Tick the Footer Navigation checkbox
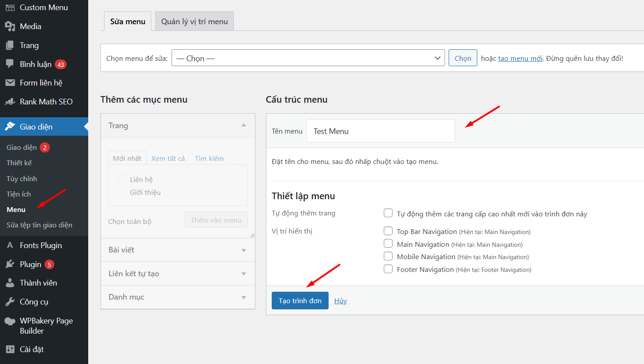 [x=388, y=269]
